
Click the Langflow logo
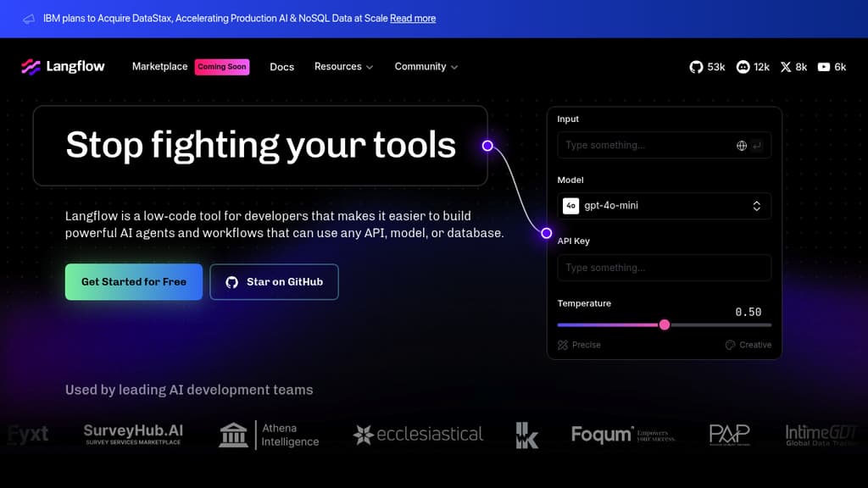click(x=64, y=66)
